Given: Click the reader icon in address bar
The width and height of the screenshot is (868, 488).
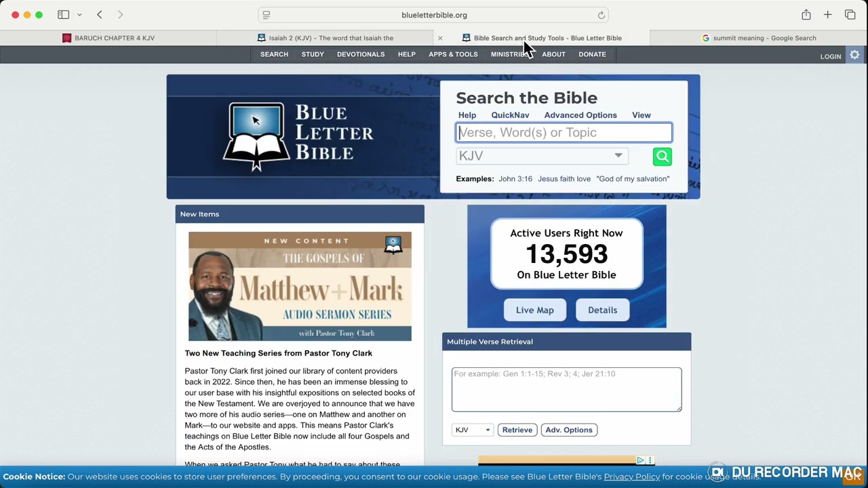Looking at the screenshot, I should [x=267, y=15].
